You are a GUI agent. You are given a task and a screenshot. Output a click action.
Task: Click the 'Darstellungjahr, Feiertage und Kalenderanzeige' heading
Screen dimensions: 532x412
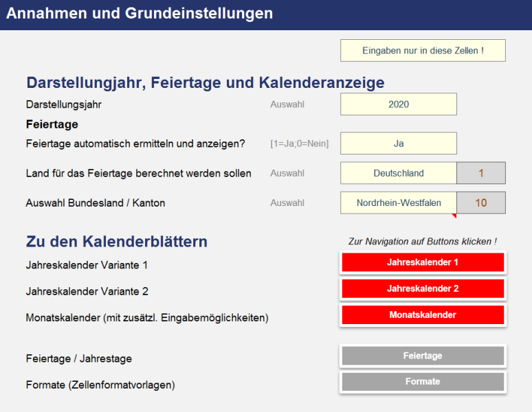[x=206, y=82]
